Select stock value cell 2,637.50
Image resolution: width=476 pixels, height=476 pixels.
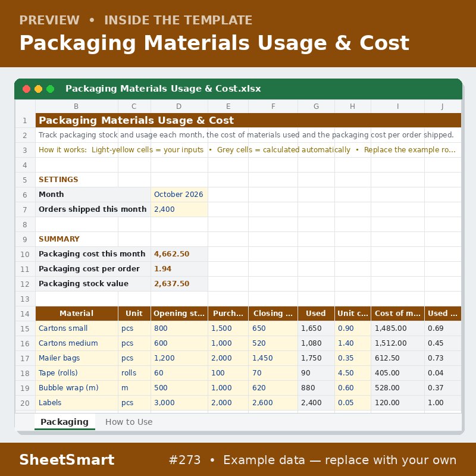point(179,284)
